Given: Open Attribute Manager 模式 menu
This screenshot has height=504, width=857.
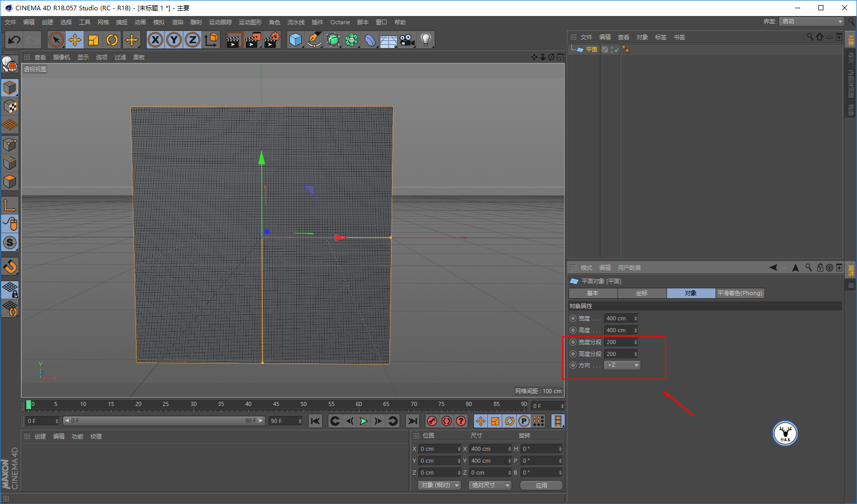Looking at the screenshot, I should (x=586, y=268).
